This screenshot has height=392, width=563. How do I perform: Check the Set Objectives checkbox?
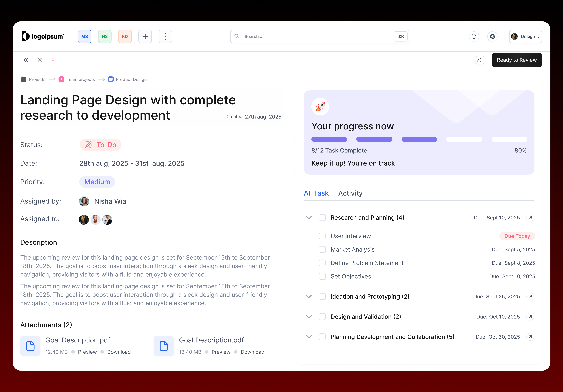pyautogui.click(x=322, y=276)
